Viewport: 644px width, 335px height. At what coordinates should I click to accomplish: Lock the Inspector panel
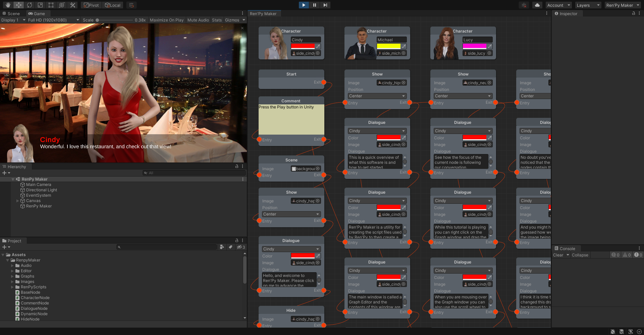634,13
